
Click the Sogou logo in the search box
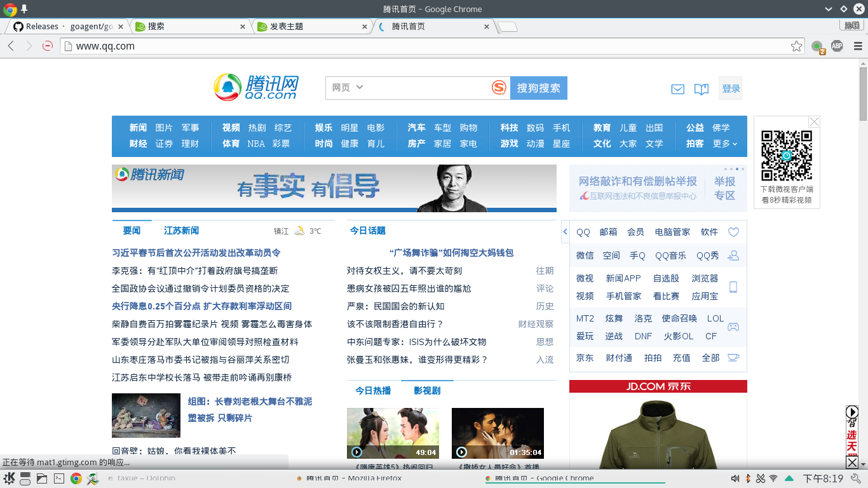click(x=499, y=88)
